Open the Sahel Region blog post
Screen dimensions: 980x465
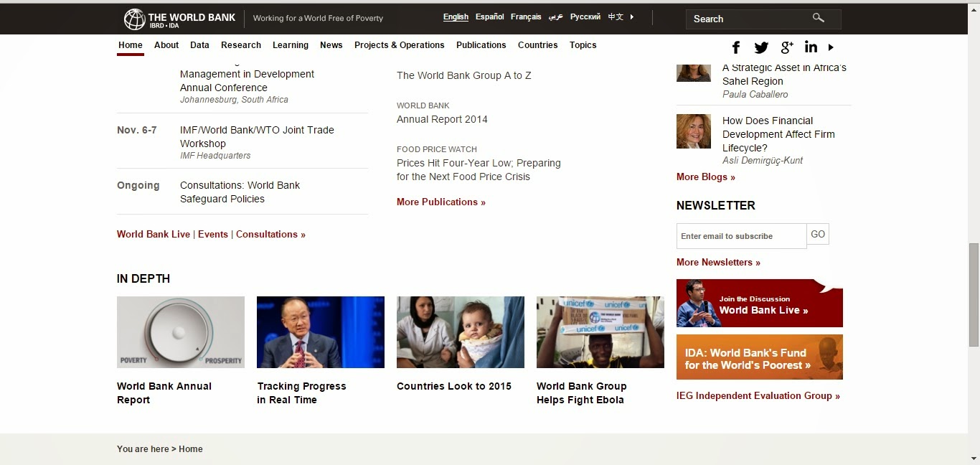point(784,74)
